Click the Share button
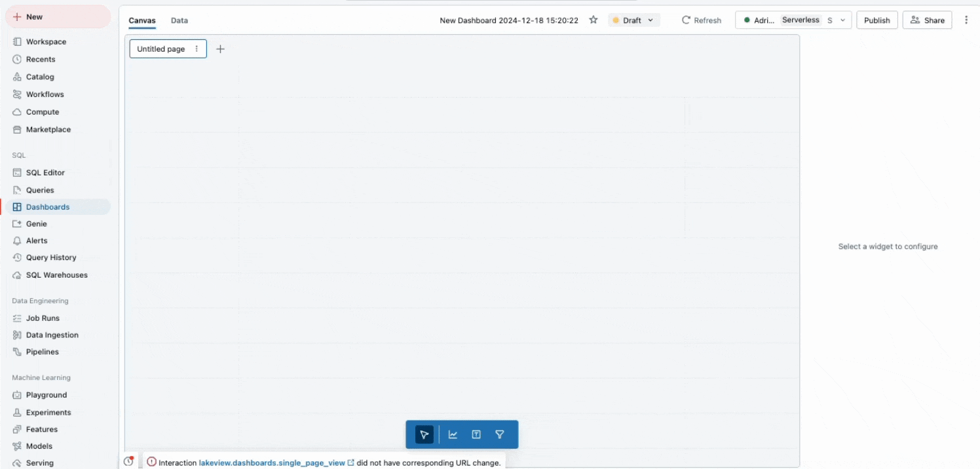980x469 pixels. pyautogui.click(x=927, y=20)
